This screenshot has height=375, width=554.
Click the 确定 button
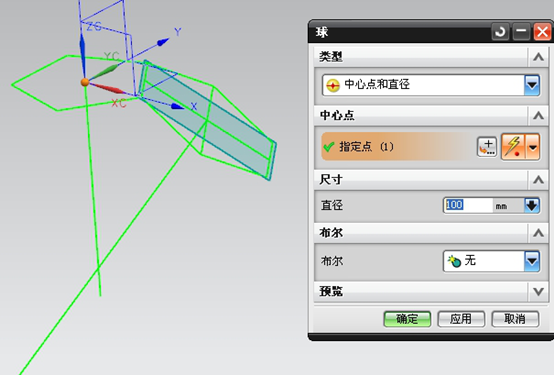click(x=407, y=319)
